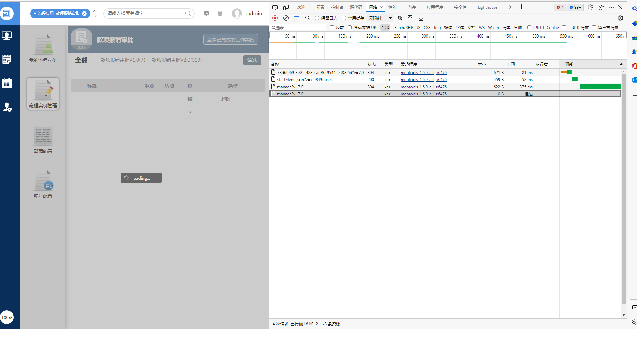Open the 无限制 throttling dropdown
Screen dimensions: 644x350
pyautogui.click(x=380, y=18)
